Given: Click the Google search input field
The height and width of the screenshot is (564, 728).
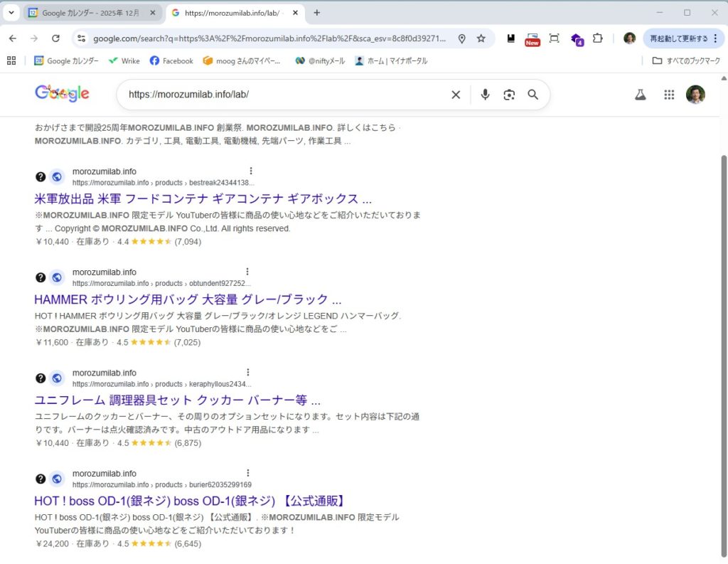Looking at the screenshot, I should 284,95.
